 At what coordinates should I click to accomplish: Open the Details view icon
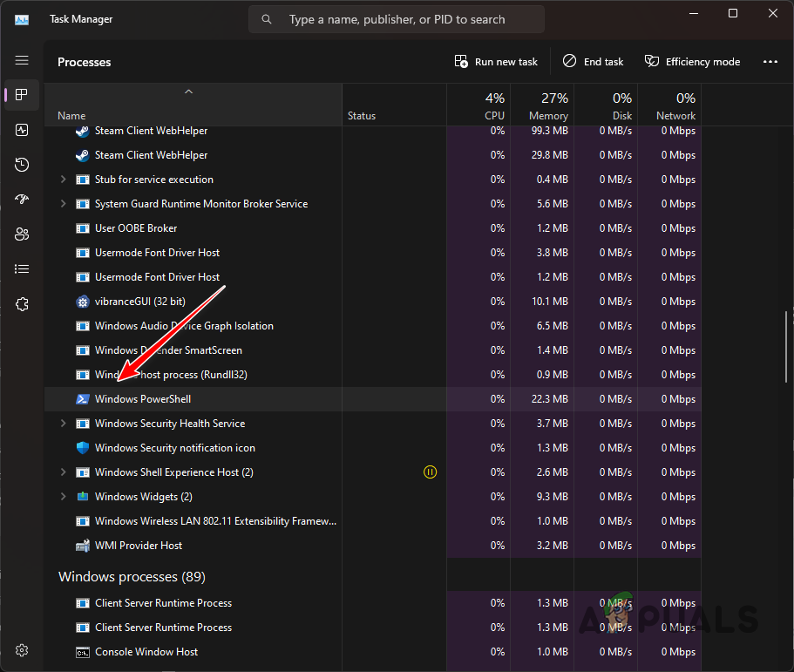(22, 268)
